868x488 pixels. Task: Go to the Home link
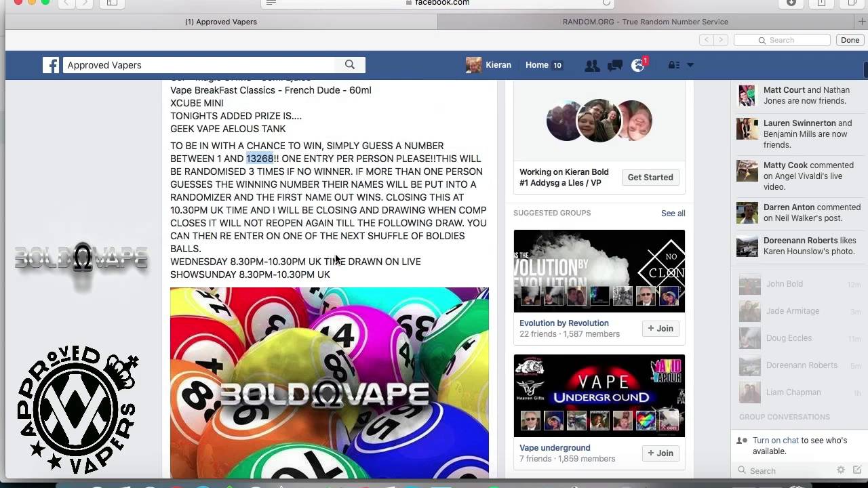pyautogui.click(x=536, y=65)
